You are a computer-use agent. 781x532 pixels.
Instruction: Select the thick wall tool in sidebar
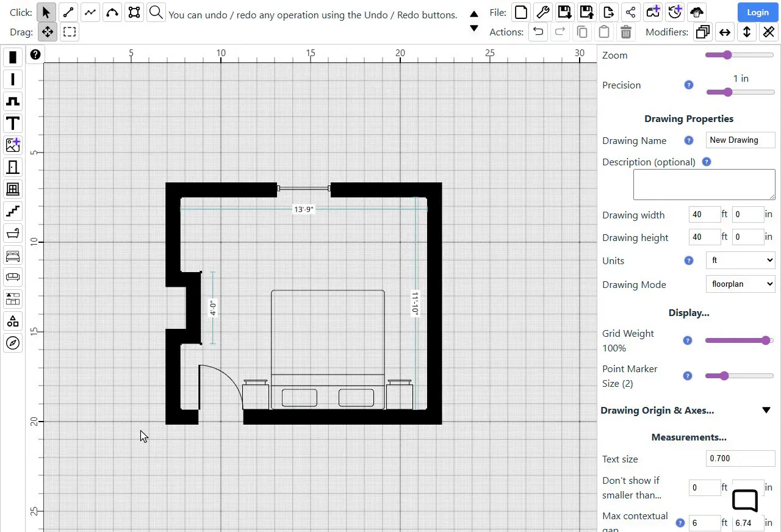13,57
